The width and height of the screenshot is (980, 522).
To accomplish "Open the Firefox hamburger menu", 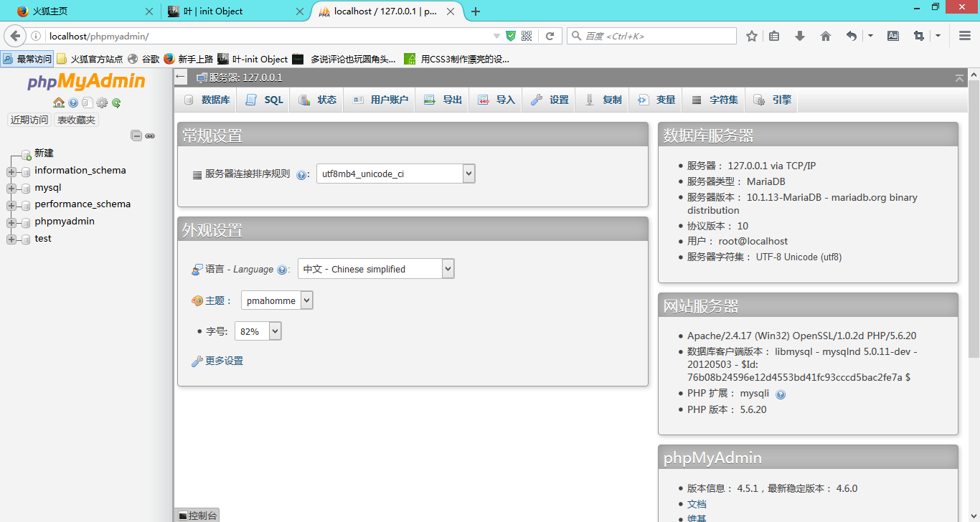I will coord(965,36).
